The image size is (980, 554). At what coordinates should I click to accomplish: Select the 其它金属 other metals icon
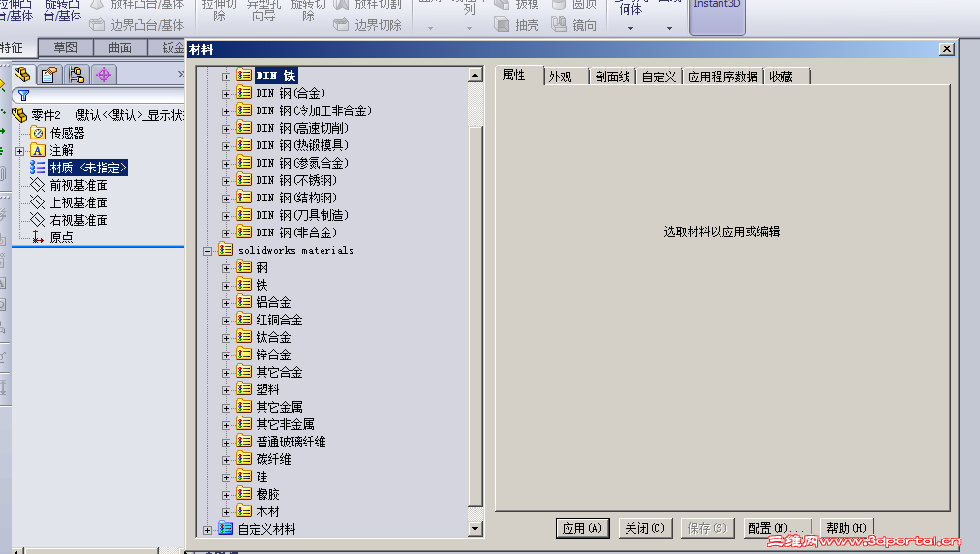click(244, 407)
